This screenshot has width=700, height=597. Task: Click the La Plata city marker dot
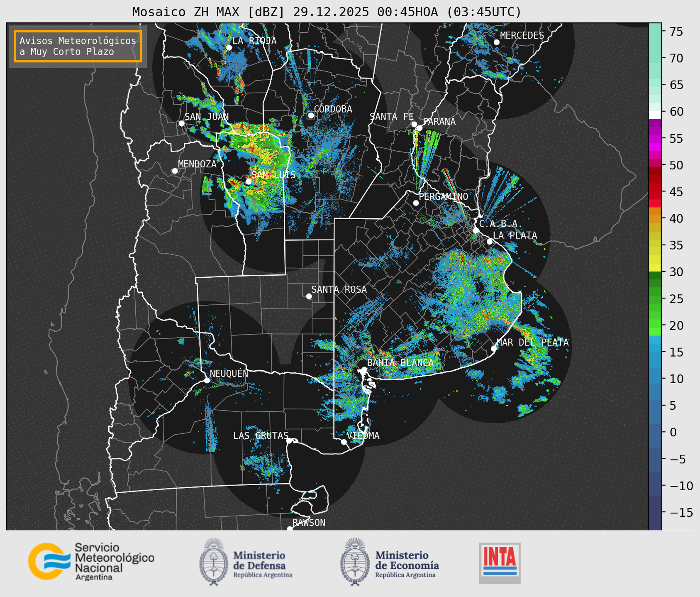click(490, 242)
